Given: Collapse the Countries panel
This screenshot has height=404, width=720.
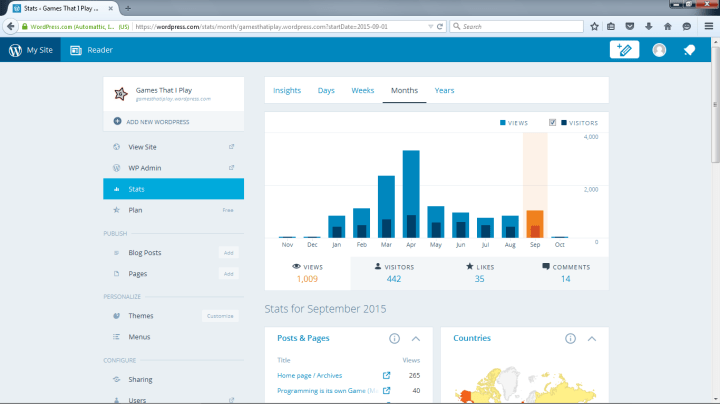Looking at the screenshot, I should coord(592,339).
